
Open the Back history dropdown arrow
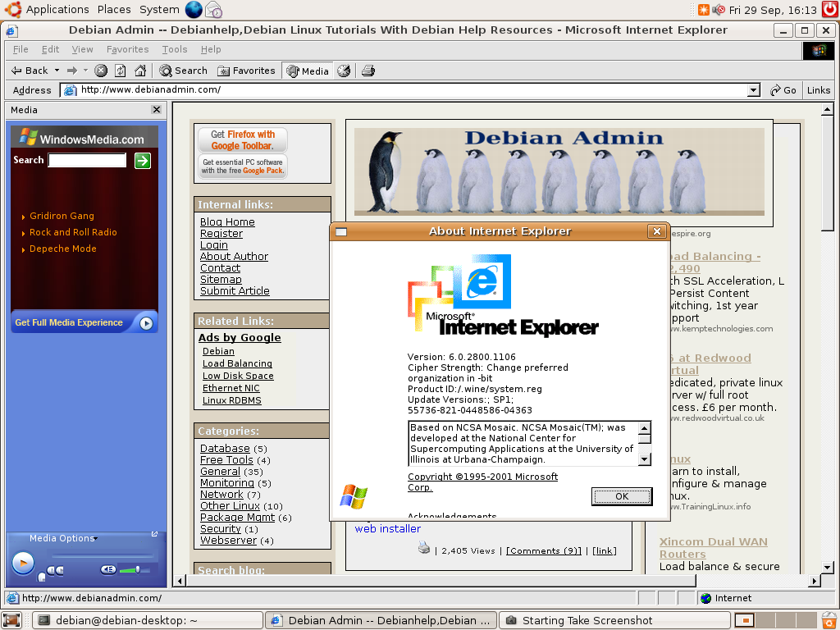pos(57,71)
